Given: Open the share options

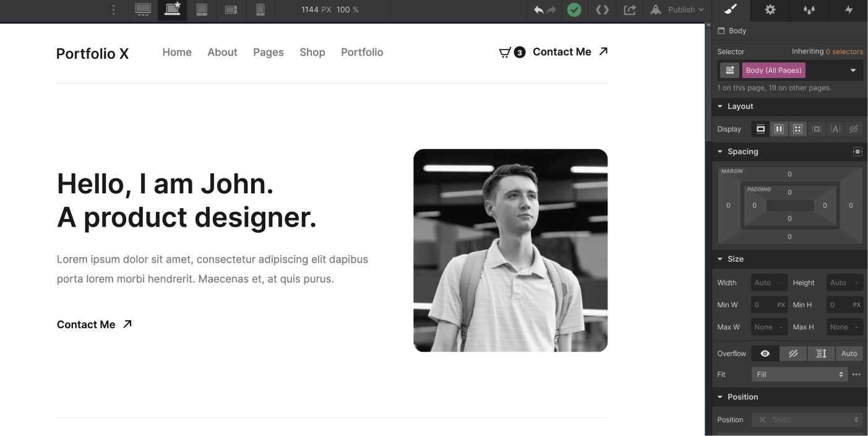Looking at the screenshot, I should pyautogui.click(x=629, y=10).
